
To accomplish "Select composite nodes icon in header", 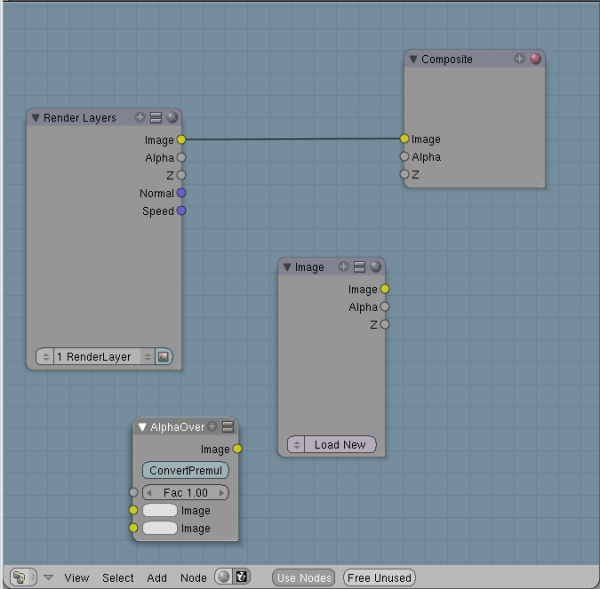I will pyautogui.click(x=241, y=576).
